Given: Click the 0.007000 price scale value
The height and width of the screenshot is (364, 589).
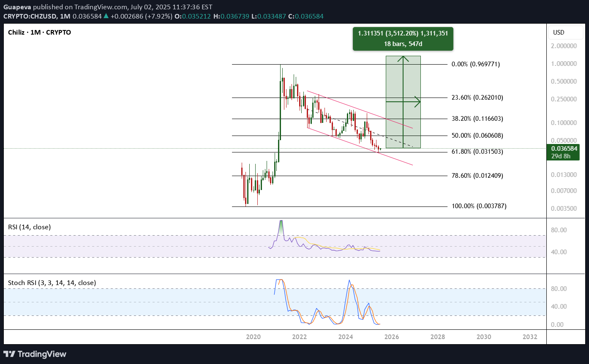Looking at the screenshot, I should click(564, 190).
